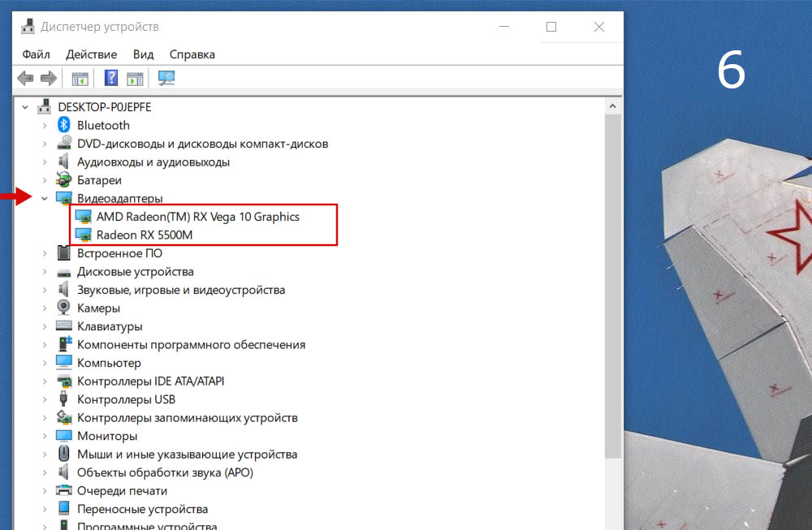812x530 pixels.
Task: Click the monitor icon beside Компьютер
Action: click(63, 362)
